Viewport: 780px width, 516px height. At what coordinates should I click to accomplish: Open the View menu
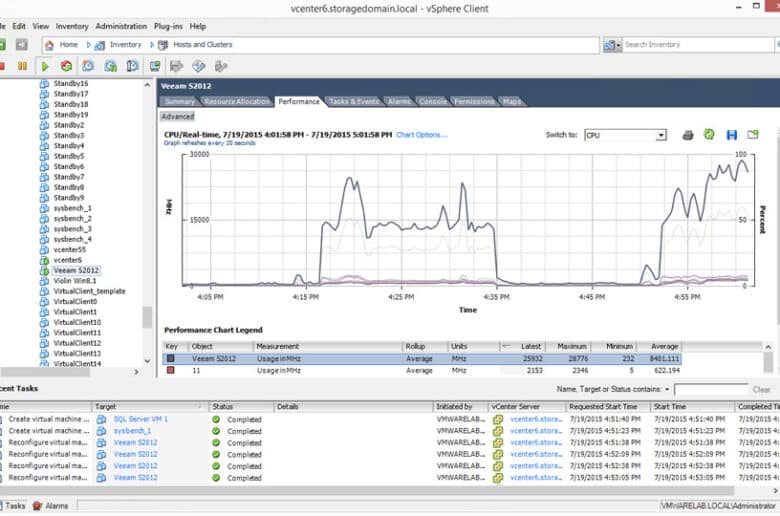(41, 26)
